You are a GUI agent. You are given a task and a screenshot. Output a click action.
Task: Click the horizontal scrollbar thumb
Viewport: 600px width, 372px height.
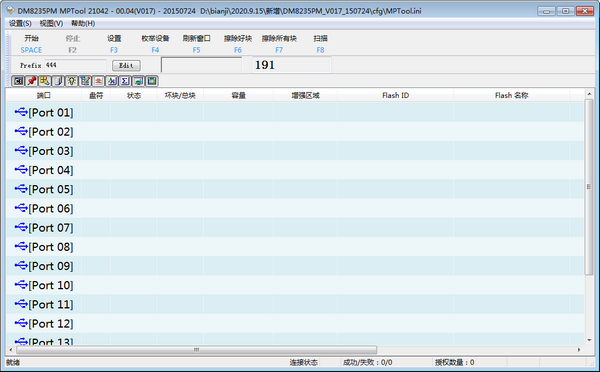(196, 350)
